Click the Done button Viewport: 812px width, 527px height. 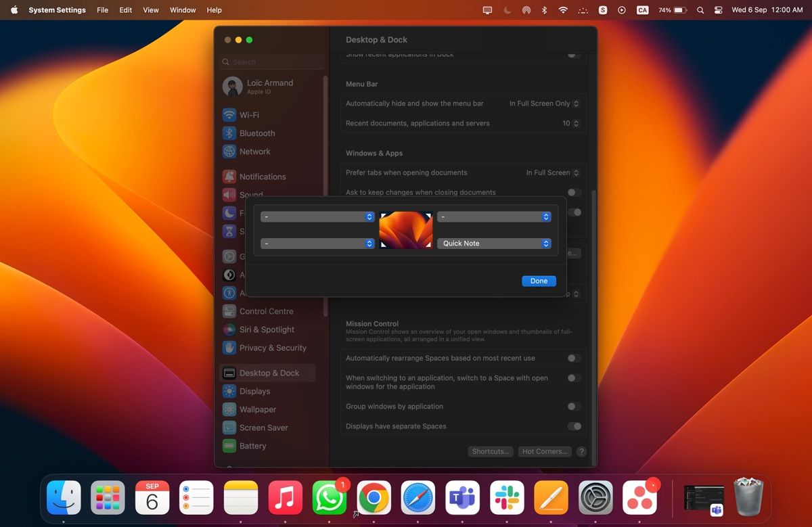pyautogui.click(x=539, y=281)
